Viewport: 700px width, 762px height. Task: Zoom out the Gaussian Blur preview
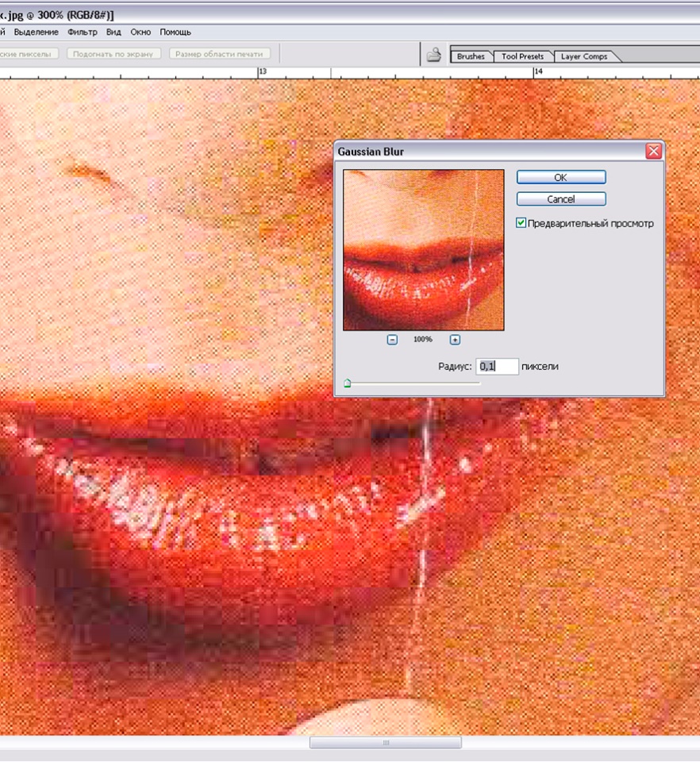[x=392, y=340]
